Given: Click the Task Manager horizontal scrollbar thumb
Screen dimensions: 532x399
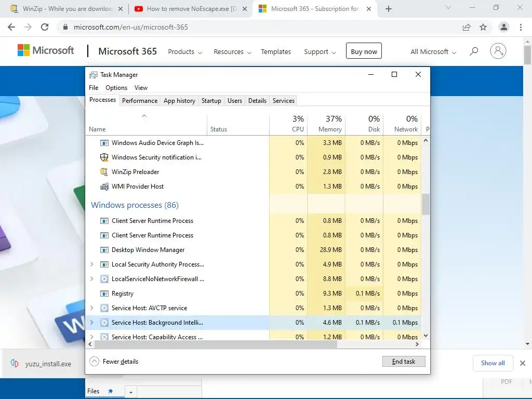Looking at the screenshot, I should pyautogui.click(x=216, y=344).
